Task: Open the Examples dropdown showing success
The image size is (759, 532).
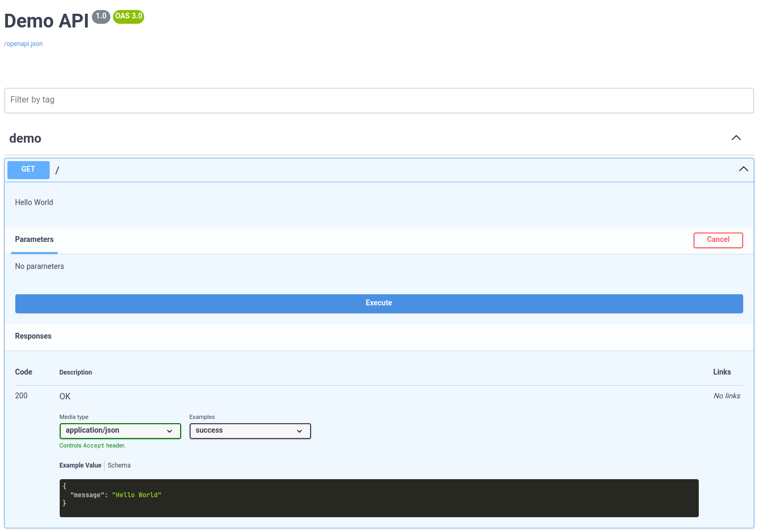Action: (250, 431)
